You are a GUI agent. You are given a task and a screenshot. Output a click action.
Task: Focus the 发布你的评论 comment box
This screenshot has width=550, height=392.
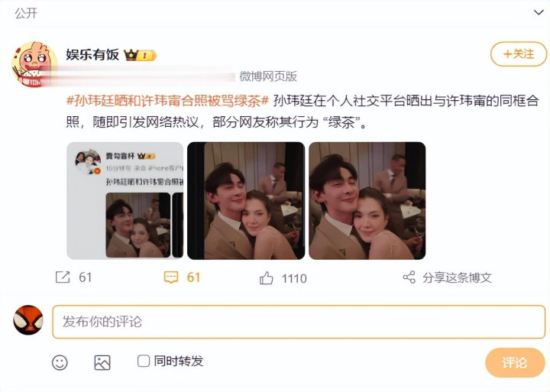click(299, 322)
